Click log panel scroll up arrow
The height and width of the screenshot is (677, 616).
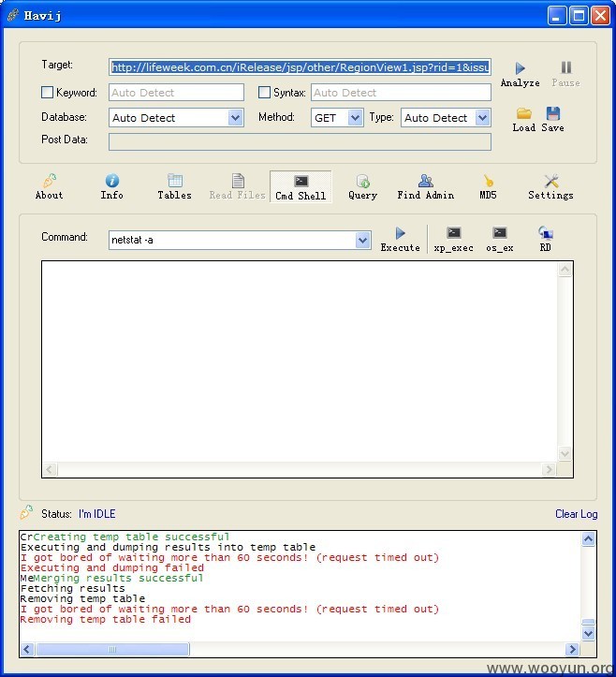(x=588, y=538)
